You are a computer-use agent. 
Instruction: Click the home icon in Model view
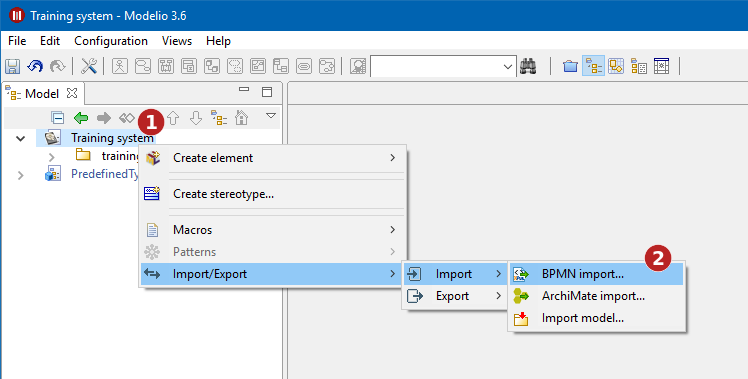coord(241,117)
